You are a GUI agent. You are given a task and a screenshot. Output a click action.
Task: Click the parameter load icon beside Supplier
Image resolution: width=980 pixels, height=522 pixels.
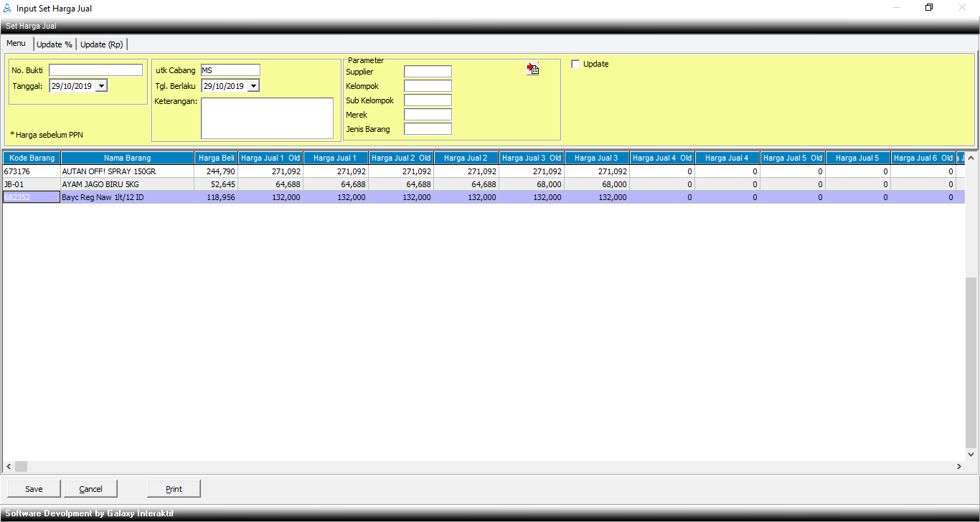(x=532, y=69)
